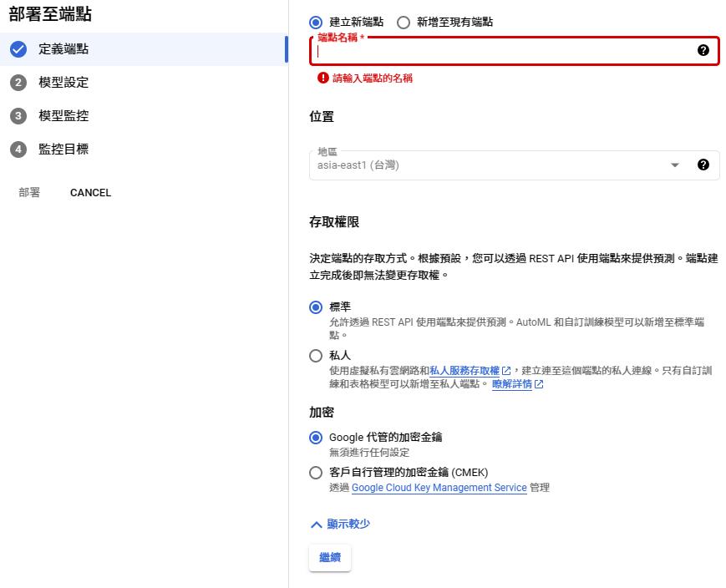Click the help icon beside region dropdown
The height and width of the screenshot is (588, 726).
click(703, 165)
